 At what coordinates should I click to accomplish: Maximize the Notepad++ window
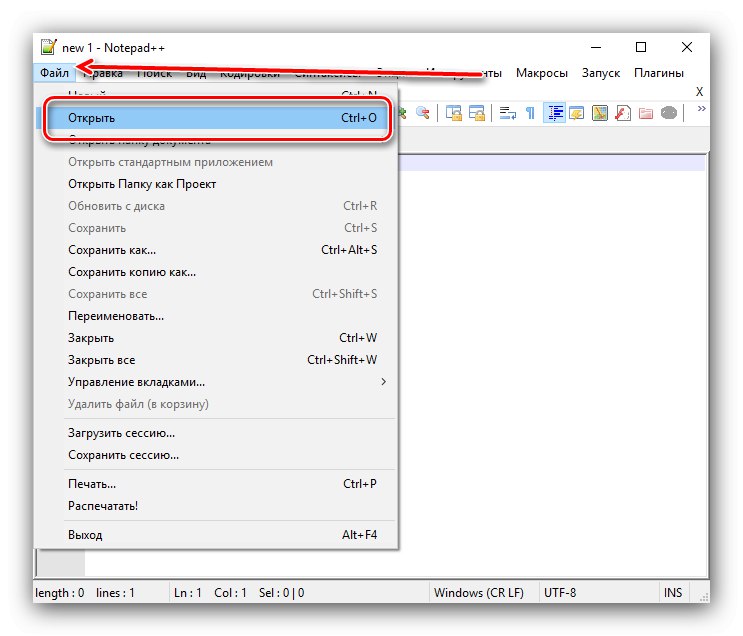(641, 47)
